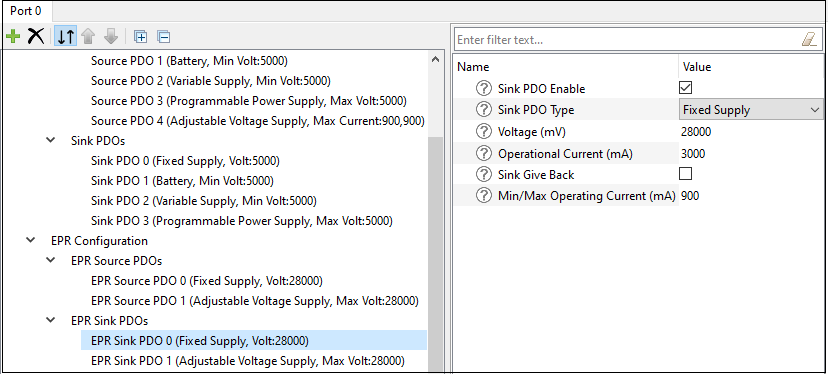Click the collapse all minus icon
Image resolution: width=828 pixels, height=374 pixels.
pyautogui.click(x=164, y=37)
